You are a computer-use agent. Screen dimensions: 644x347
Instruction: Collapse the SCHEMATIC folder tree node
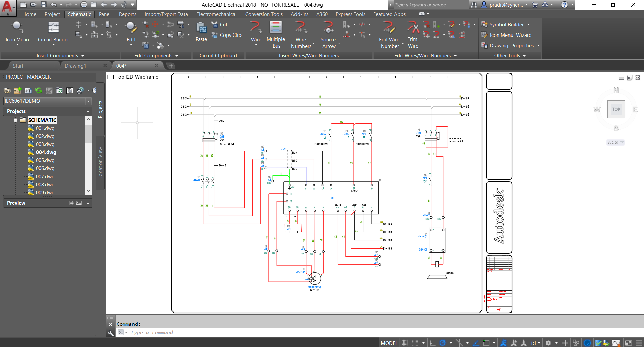pos(15,120)
